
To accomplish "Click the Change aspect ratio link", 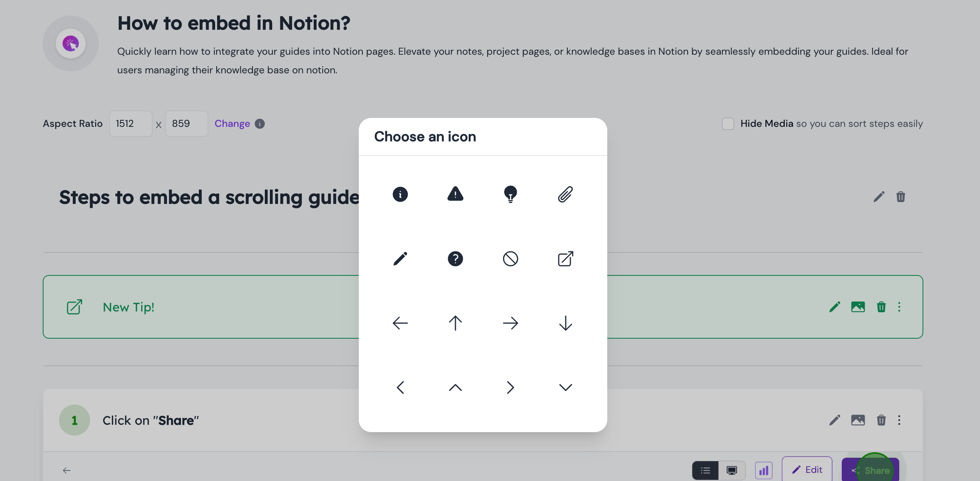I will [232, 124].
